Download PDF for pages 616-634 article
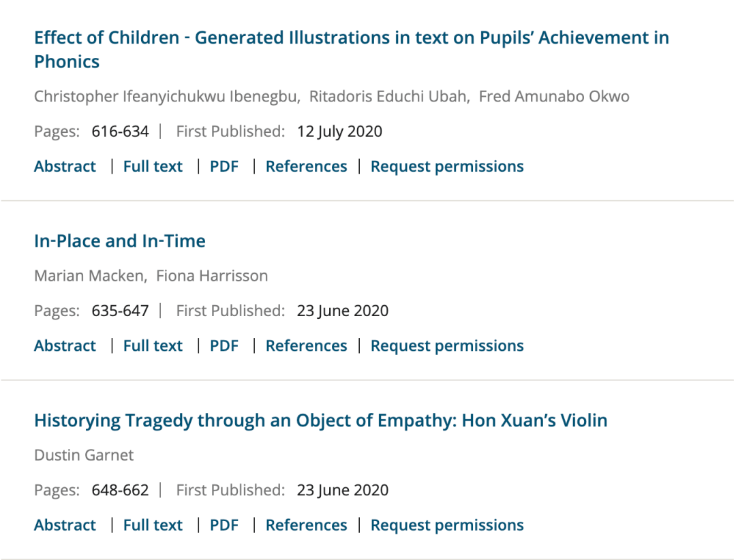The height and width of the screenshot is (560, 736). pos(224,166)
